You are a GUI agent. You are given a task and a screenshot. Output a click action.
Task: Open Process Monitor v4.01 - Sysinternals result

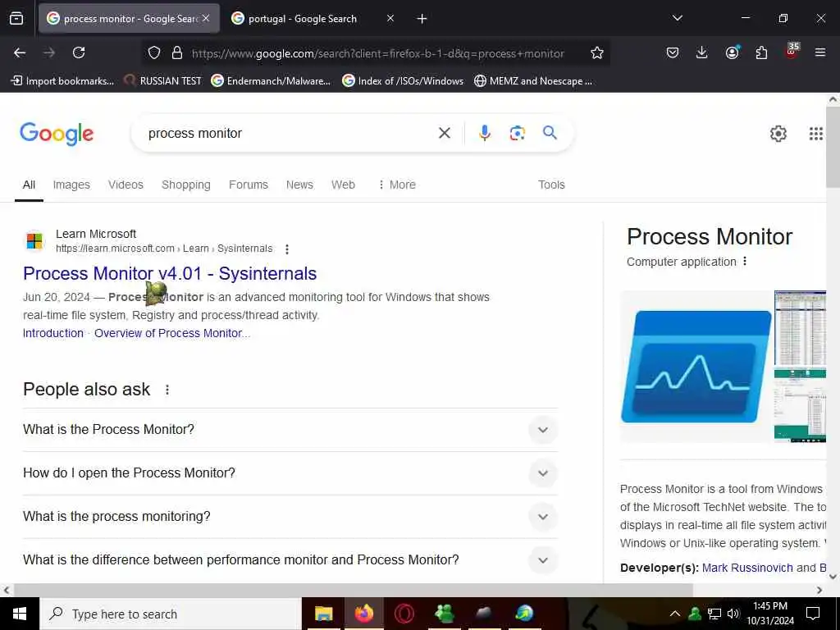click(x=170, y=273)
